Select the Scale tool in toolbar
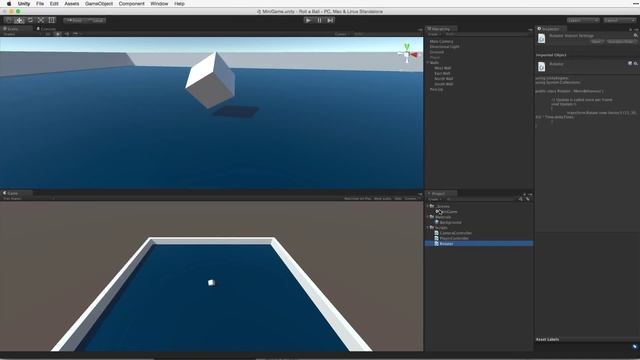640x360 pixels. 41,20
